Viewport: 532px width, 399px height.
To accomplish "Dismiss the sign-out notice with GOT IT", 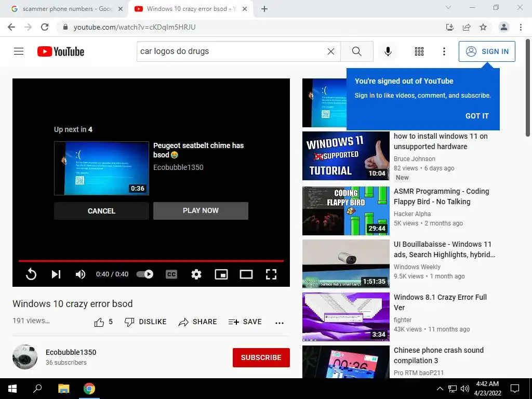I will click(477, 116).
